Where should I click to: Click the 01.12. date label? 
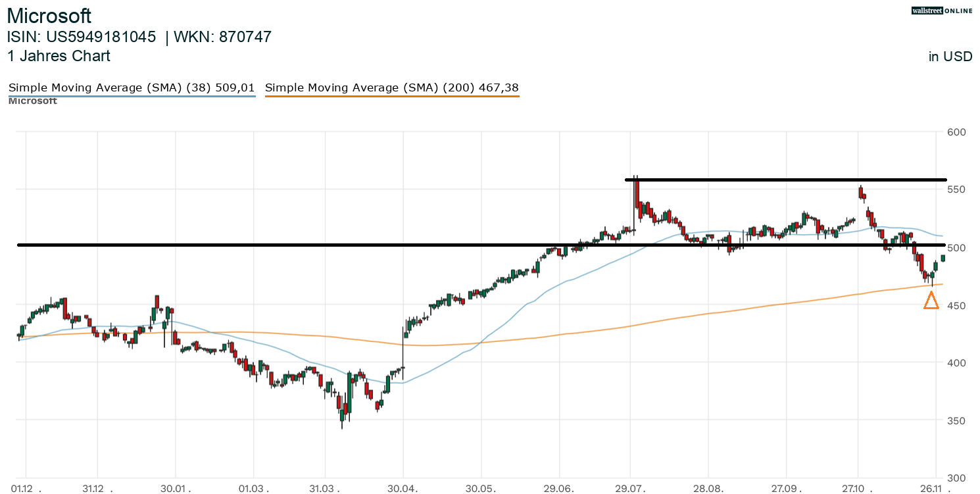click(26, 489)
